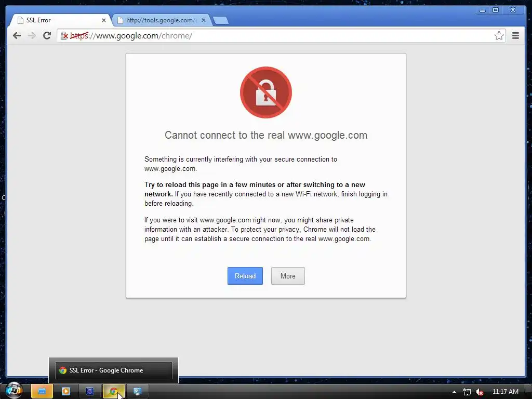
Task: Launch the media player taskbar icon
Action: [x=66, y=391]
